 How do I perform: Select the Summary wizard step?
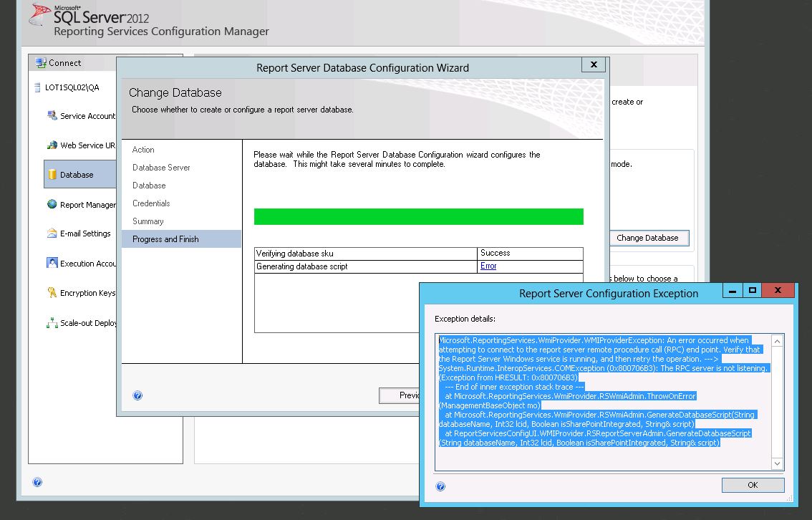[148, 221]
